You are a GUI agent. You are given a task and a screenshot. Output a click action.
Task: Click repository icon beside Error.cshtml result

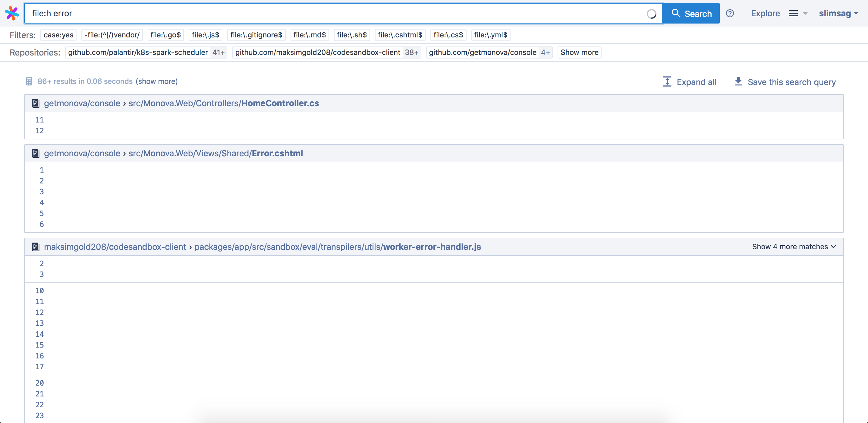(35, 154)
